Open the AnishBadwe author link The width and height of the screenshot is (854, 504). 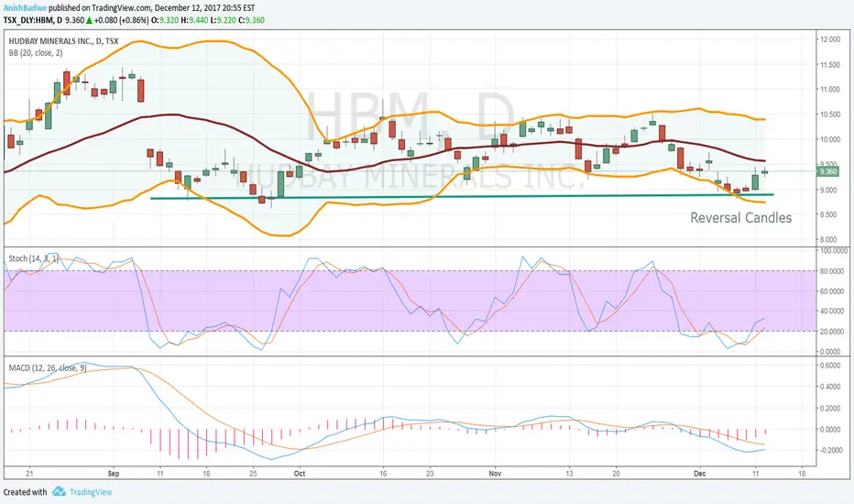coord(25,8)
